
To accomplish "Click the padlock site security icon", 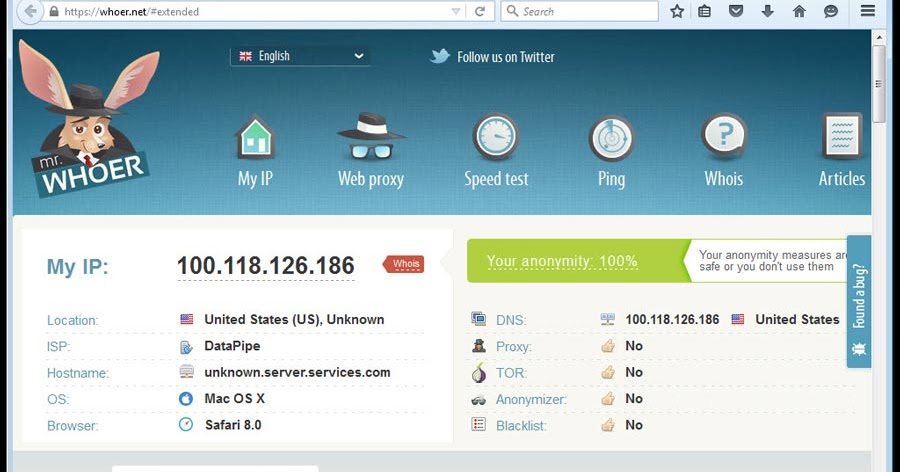I will coord(54,11).
